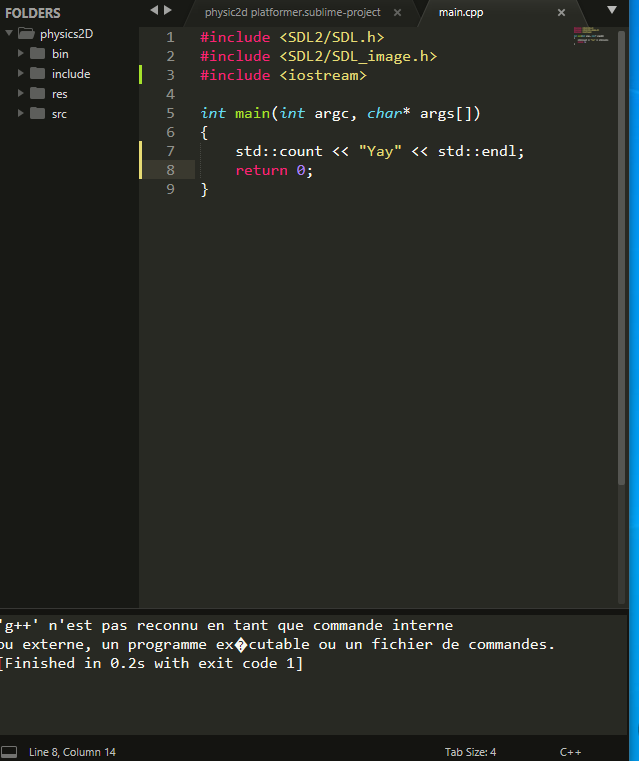This screenshot has width=639, height=761.
Task: Switch to physic2d platformer.sublime-project tab
Action: coord(293,13)
